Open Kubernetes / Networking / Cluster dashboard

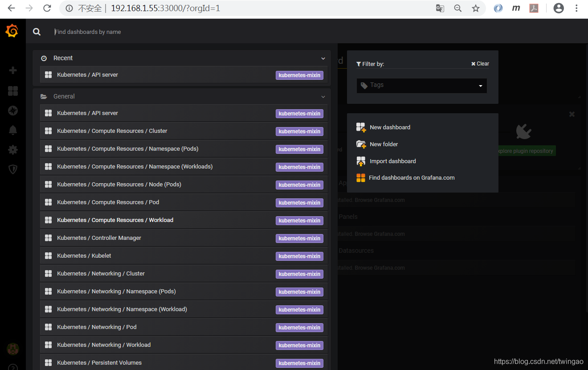184,274
